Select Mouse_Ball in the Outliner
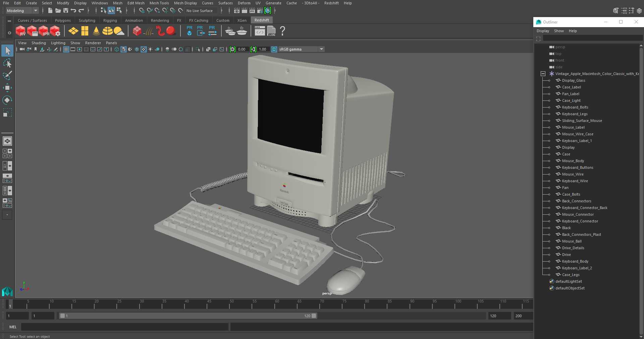This screenshot has width=644, height=339. pos(572,241)
